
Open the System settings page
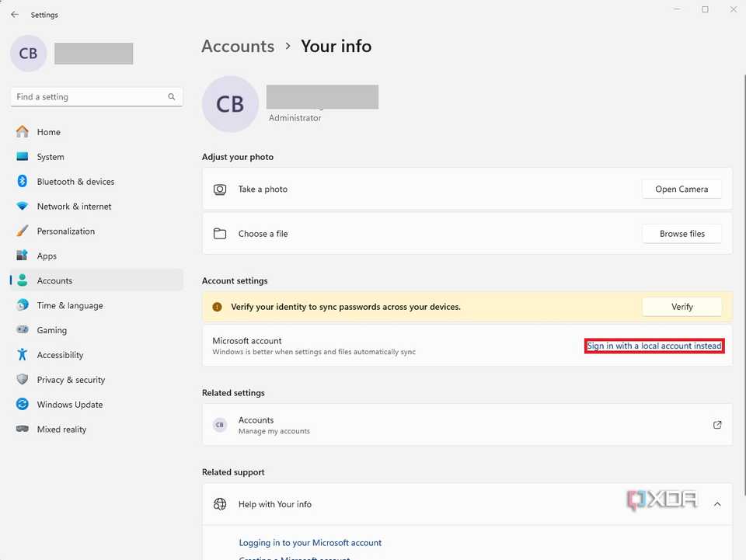(x=51, y=157)
